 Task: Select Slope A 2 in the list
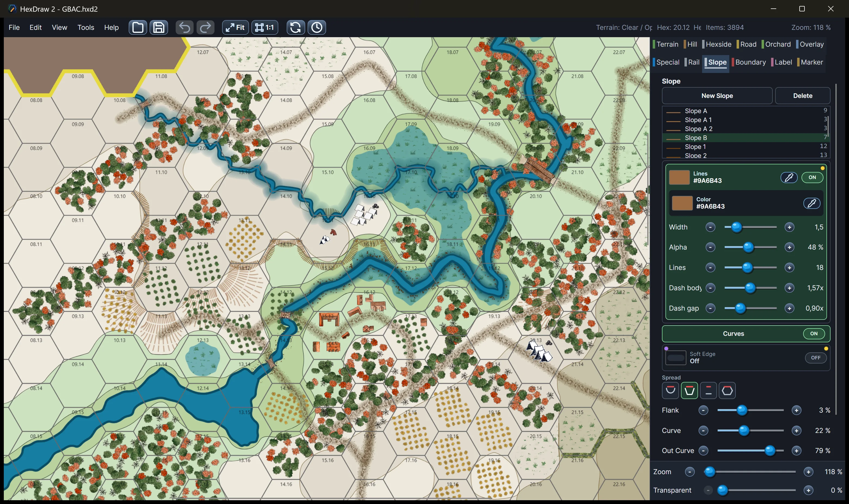pos(746,129)
